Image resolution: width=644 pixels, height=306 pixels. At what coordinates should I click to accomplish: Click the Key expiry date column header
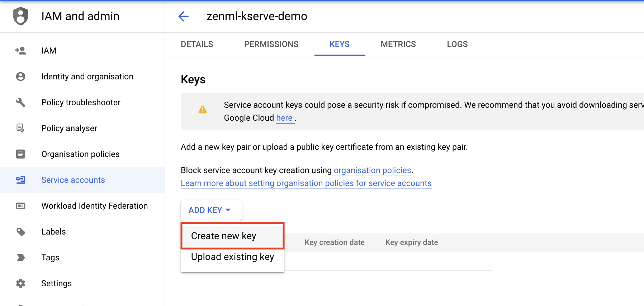click(412, 242)
